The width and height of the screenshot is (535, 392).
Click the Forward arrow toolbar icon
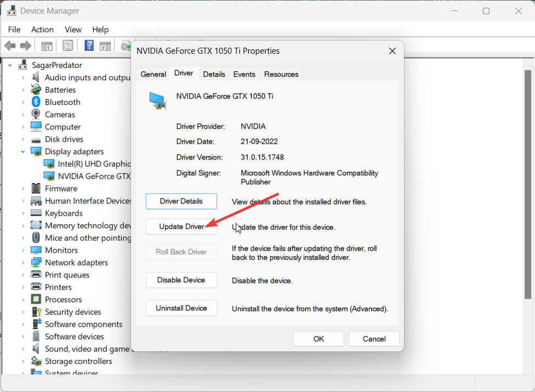tap(26, 46)
